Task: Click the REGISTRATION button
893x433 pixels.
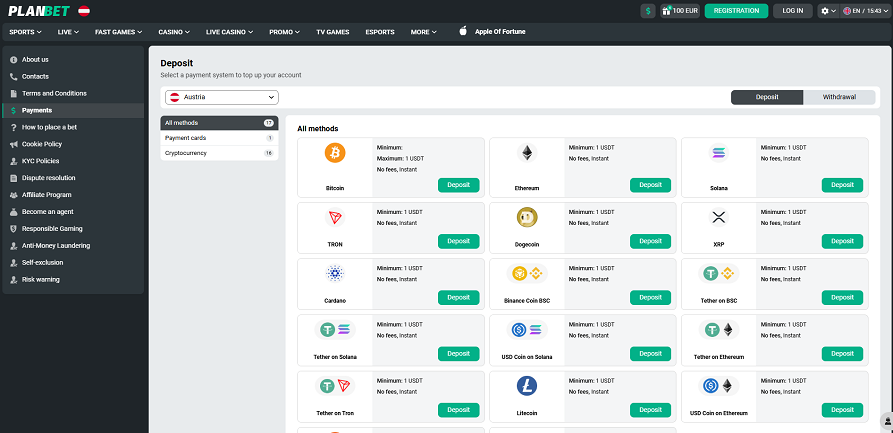Action: click(x=736, y=11)
